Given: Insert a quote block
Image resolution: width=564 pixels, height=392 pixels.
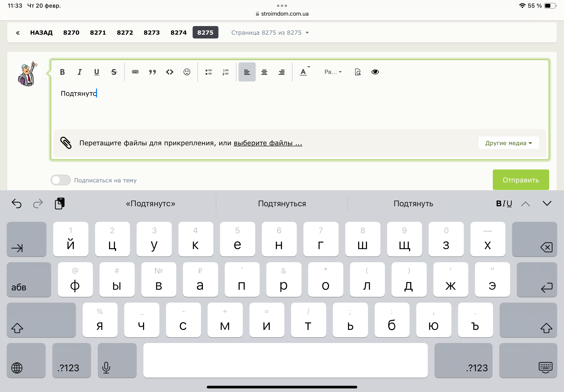Looking at the screenshot, I should 152,72.
